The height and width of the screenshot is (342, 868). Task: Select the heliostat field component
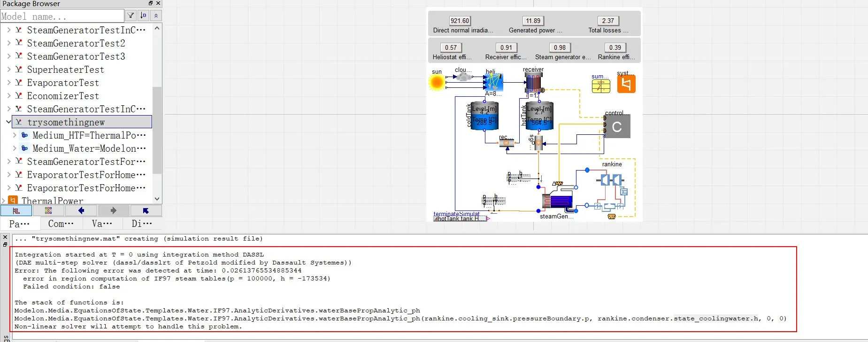tap(494, 82)
